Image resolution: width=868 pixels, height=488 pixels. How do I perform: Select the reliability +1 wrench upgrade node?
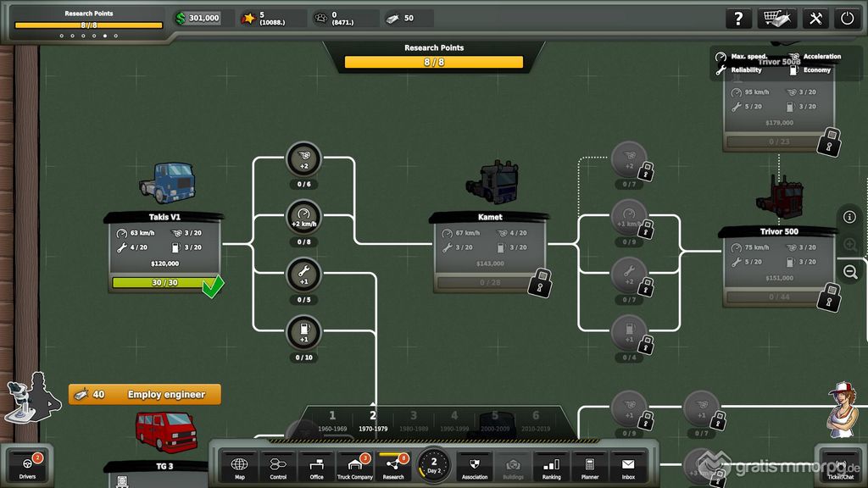[303, 274]
